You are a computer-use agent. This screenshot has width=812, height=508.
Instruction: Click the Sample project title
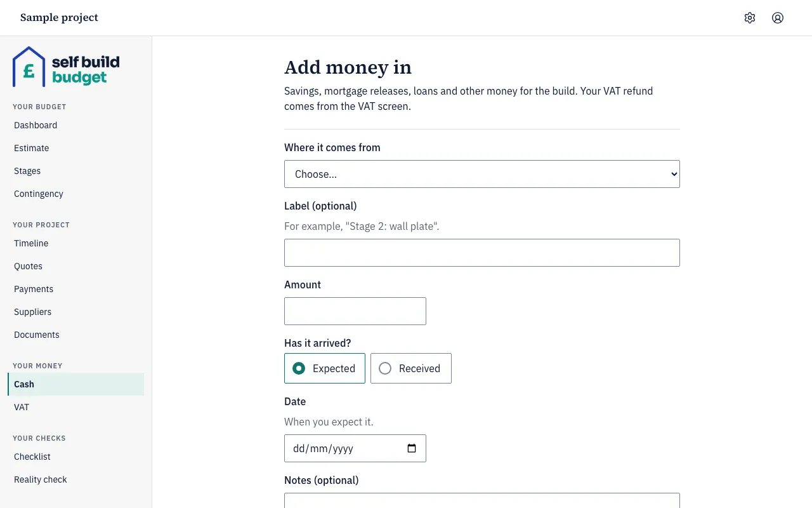59,18
